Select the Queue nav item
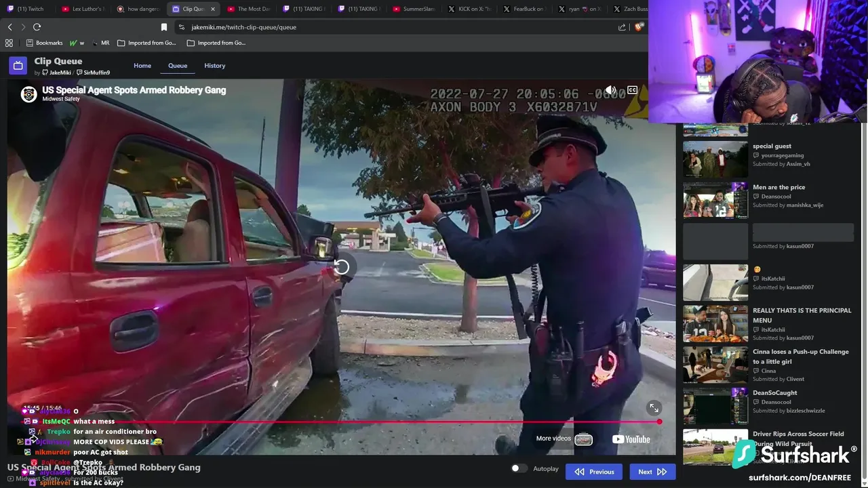 point(178,66)
